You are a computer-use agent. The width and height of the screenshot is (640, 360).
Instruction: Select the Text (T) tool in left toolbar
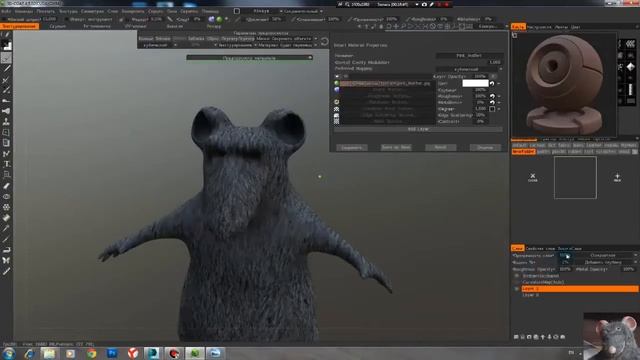pos(7,164)
